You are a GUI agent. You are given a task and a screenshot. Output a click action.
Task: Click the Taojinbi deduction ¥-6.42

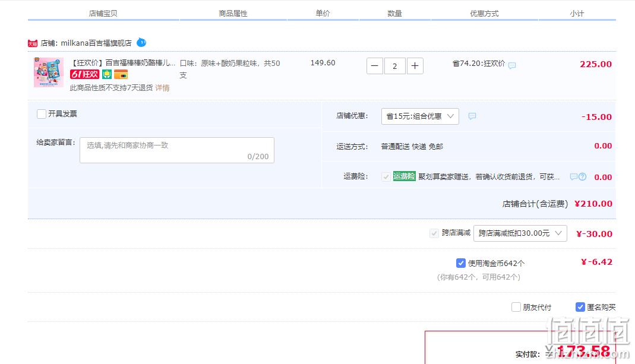click(596, 262)
